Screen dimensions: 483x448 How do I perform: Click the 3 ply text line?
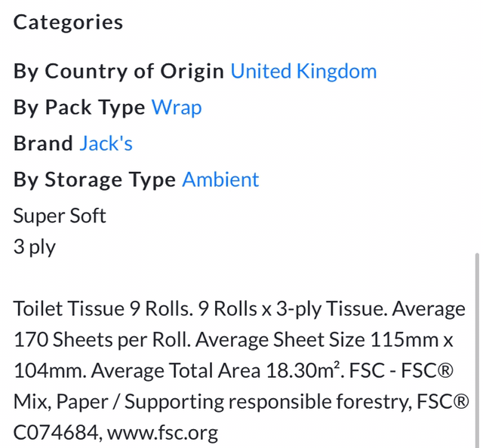35,247
